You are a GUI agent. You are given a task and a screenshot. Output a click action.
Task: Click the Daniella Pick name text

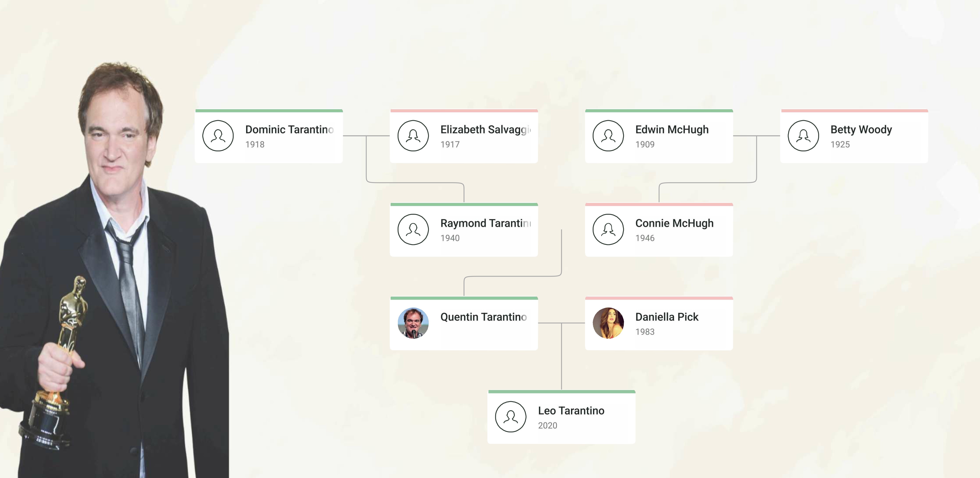point(666,317)
